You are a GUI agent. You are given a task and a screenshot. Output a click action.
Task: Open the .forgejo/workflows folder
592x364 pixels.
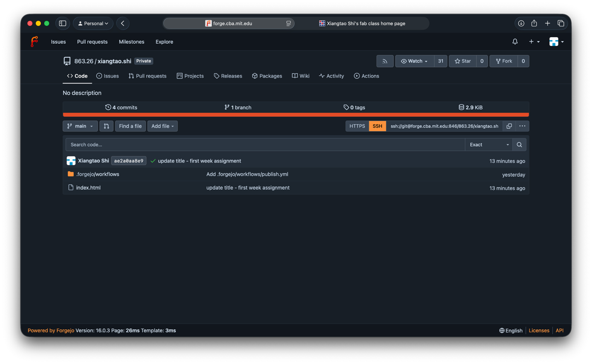pos(98,174)
